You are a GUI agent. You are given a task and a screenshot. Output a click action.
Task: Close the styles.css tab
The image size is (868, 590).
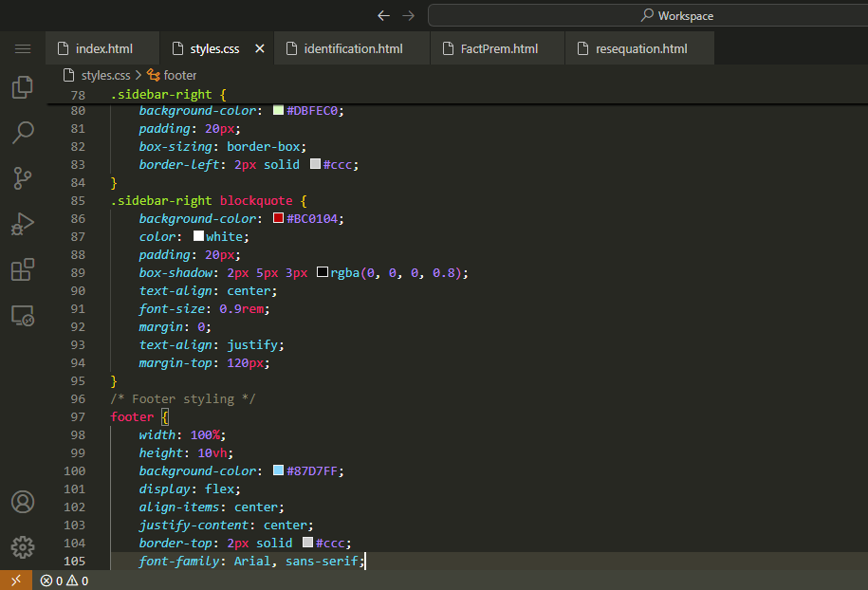(x=260, y=48)
